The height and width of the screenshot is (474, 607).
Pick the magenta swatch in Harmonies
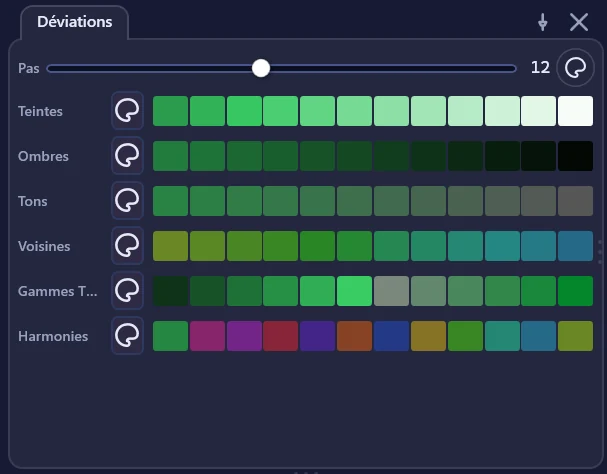(207, 336)
